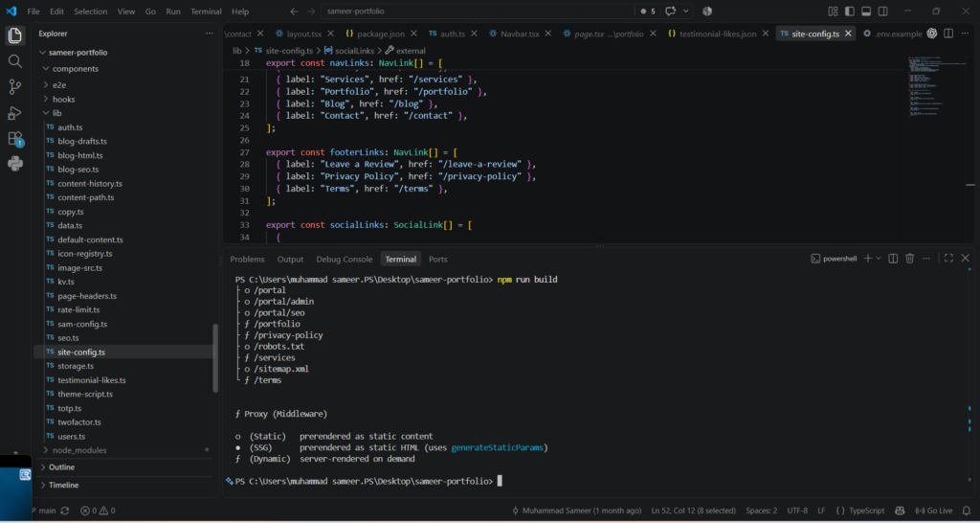Switch to the Debug Console tab
The image size is (980, 523).
(344, 259)
